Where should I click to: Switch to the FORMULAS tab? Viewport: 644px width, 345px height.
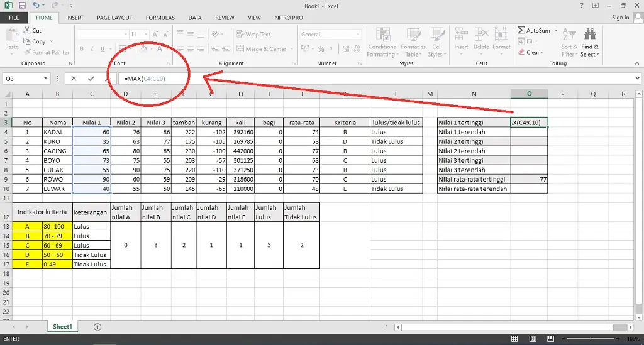[x=160, y=18]
